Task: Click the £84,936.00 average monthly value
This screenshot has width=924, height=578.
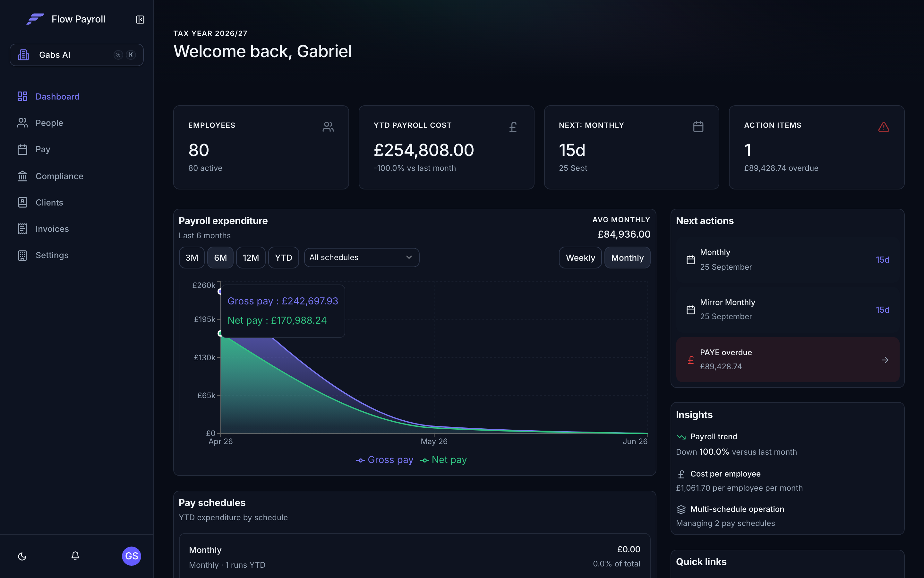Action: [x=624, y=234]
